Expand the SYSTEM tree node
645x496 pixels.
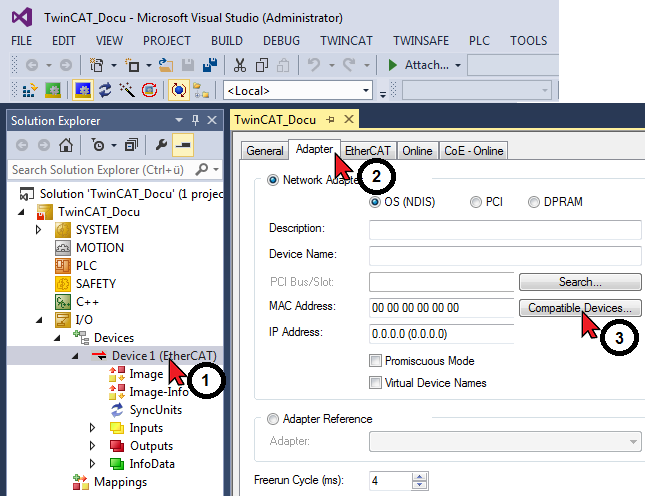[x=38, y=229]
